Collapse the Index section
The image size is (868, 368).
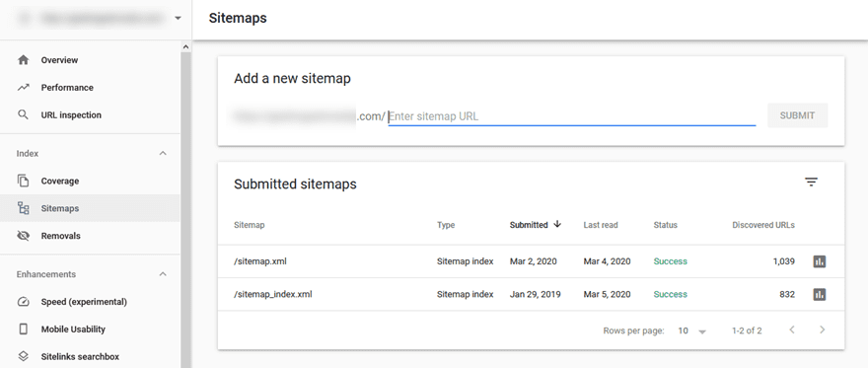(x=163, y=153)
